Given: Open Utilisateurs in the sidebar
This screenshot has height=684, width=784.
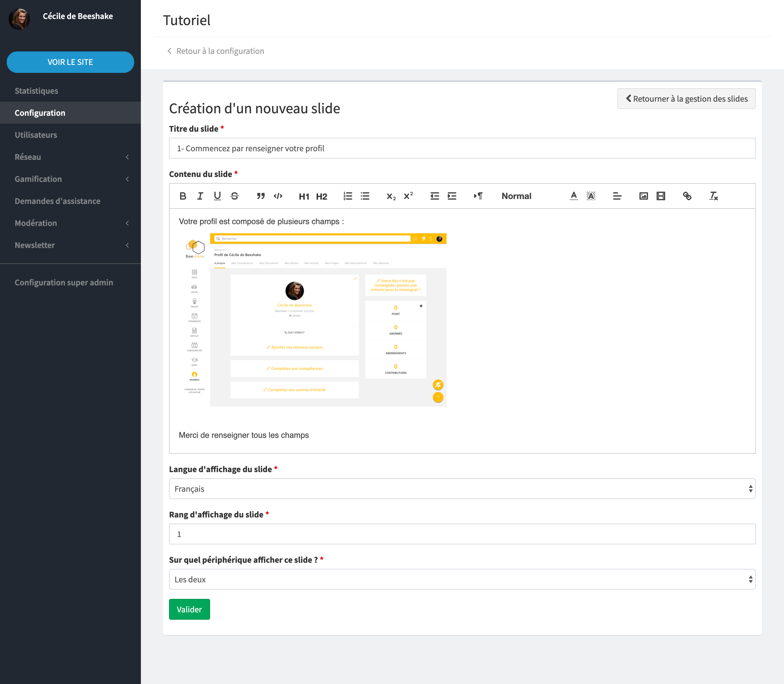Looking at the screenshot, I should (x=36, y=135).
